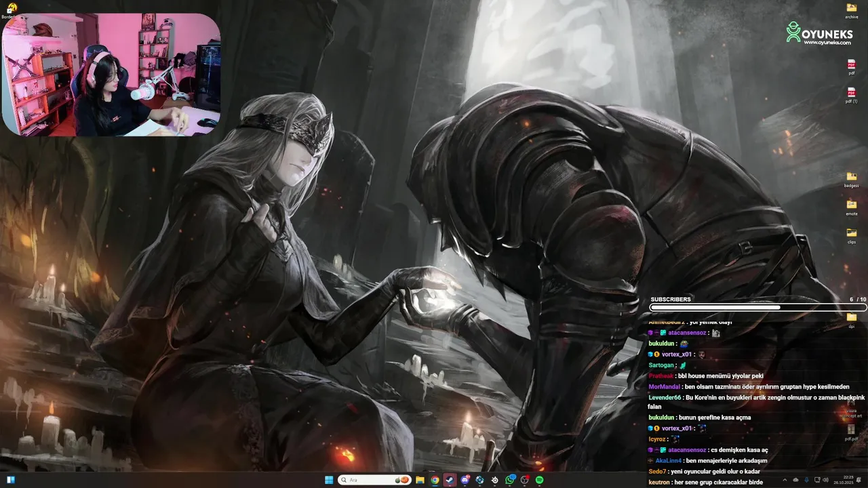Launch Google Chrome from taskbar

coord(435,480)
